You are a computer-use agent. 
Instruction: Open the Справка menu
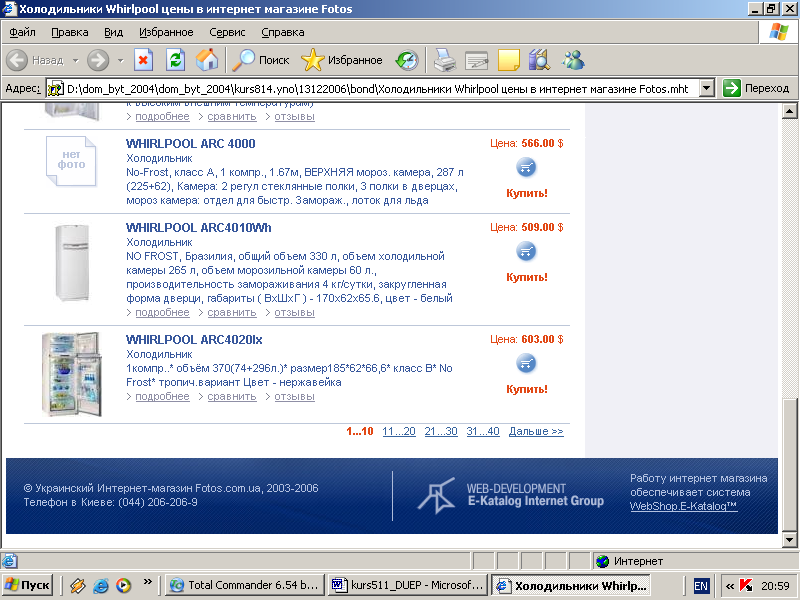[283, 32]
